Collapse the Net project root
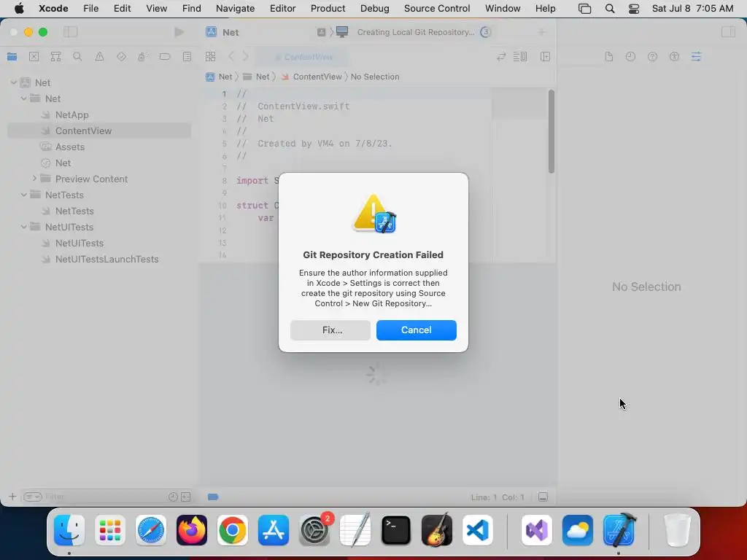 [x=13, y=82]
